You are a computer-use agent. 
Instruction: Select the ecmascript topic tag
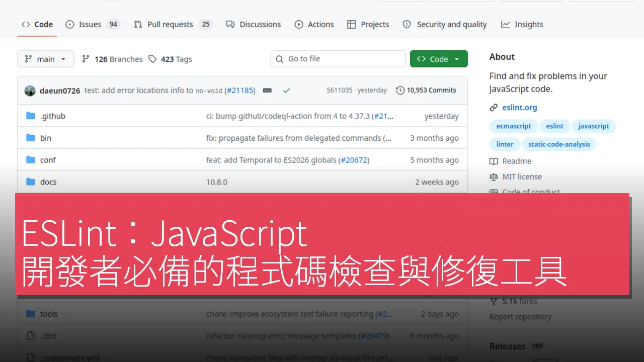coord(514,126)
